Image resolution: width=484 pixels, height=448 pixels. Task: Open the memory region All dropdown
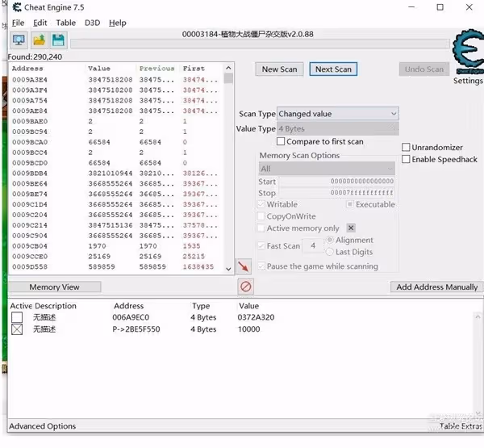pos(327,169)
